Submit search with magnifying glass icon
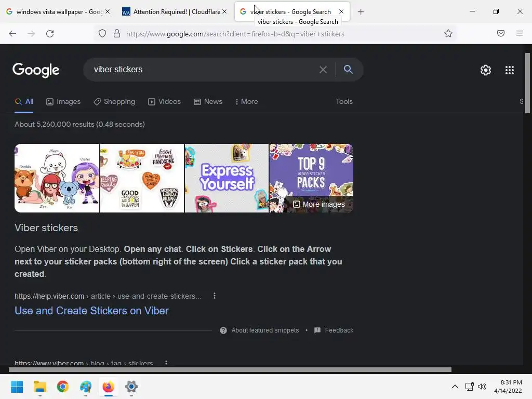 (x=348, y=69)
